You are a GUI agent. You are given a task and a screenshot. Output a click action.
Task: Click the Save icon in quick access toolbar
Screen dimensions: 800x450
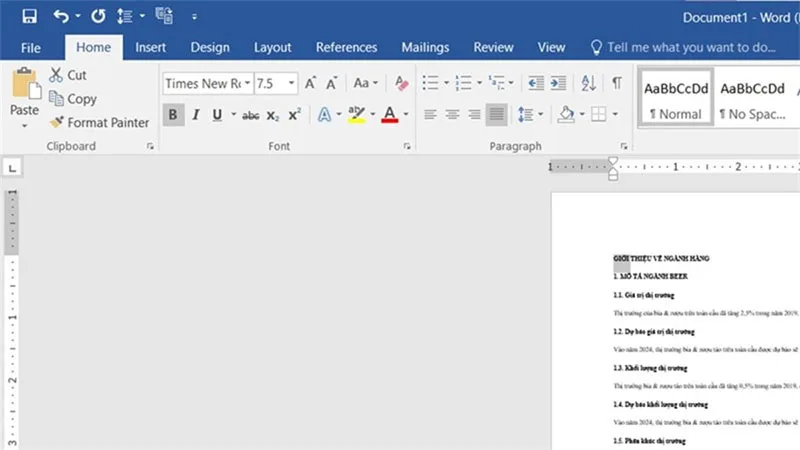(30, 16)
